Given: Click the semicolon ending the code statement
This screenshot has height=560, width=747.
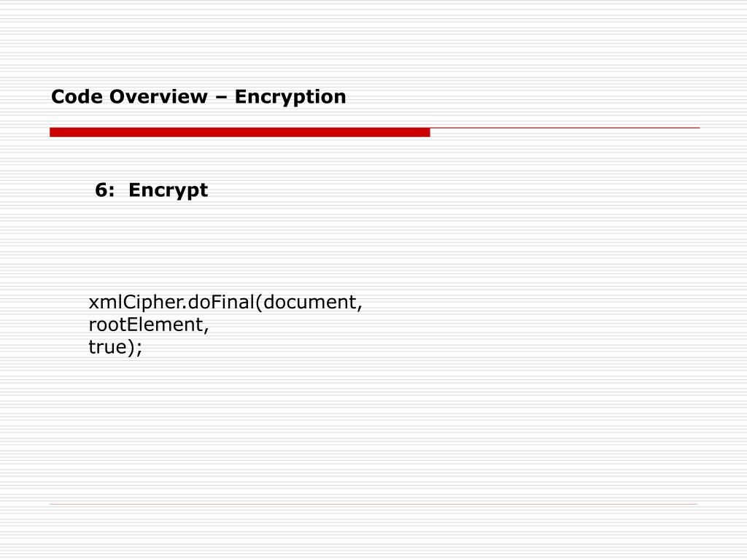Looking at the screenshot, I should pyautogui.click(x=139, y=349).
